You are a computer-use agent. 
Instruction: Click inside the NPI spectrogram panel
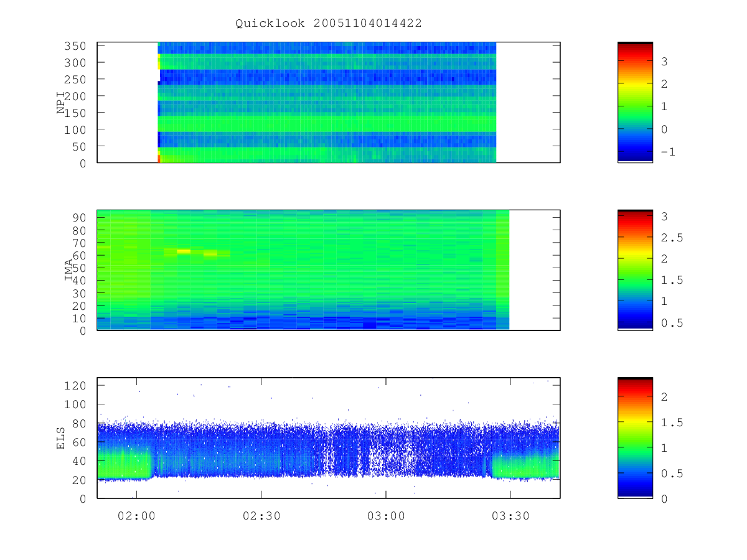[x=328, y=102]
